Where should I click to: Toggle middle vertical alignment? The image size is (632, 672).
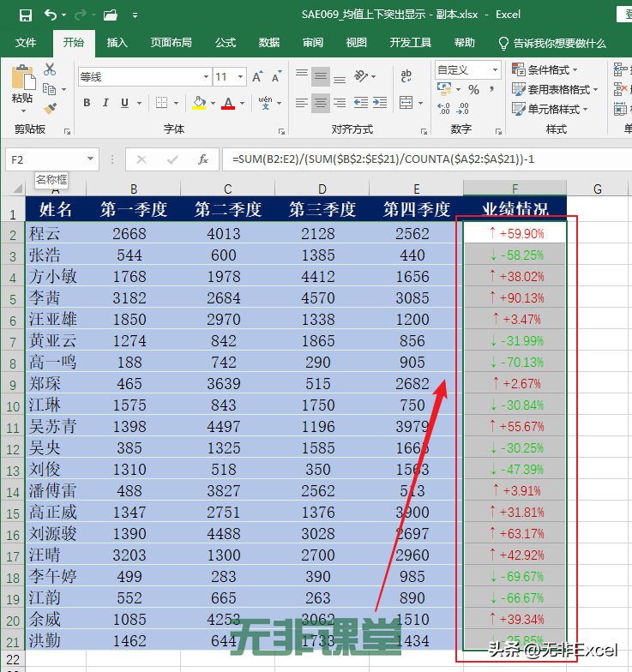point(321,77)
